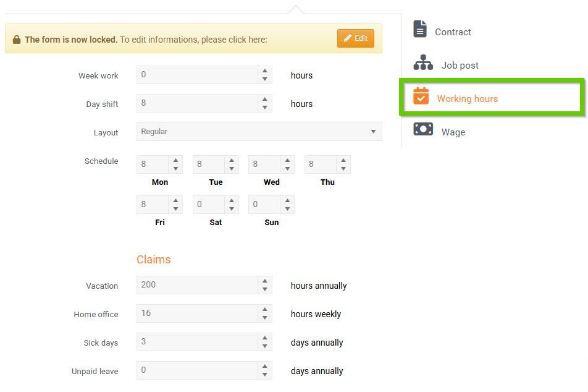The width and height of the screenshot is (588, 392).
Task: Increase Week work hours with up arrow
Action: point(265,71)
